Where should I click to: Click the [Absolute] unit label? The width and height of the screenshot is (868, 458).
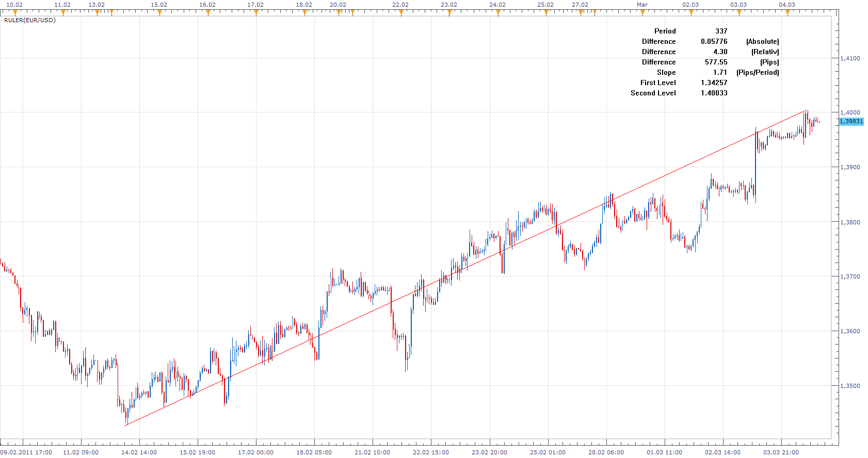pyautogui.click(x=763, y=41)
